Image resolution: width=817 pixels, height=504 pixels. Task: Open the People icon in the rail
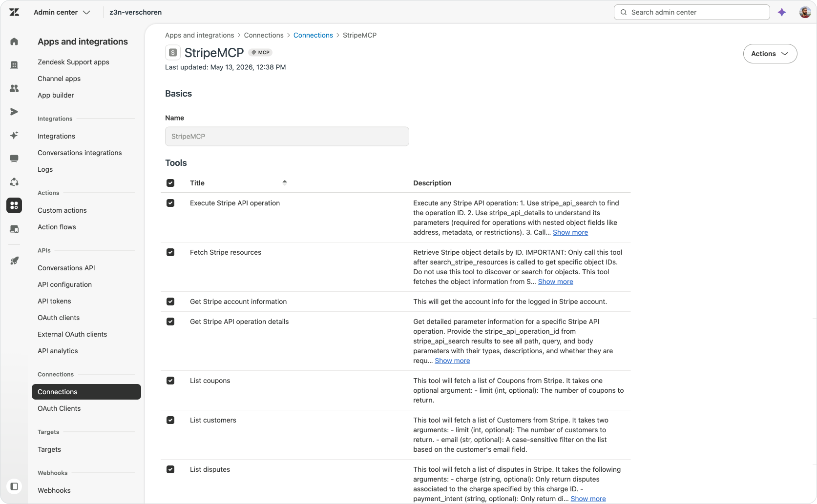pos(14,88)
